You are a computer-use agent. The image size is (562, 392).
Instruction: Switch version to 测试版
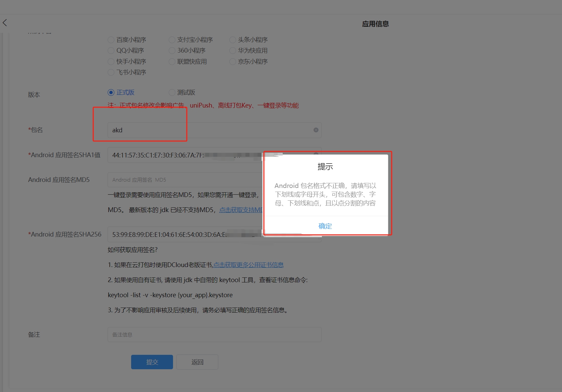[x=172, y=92]
